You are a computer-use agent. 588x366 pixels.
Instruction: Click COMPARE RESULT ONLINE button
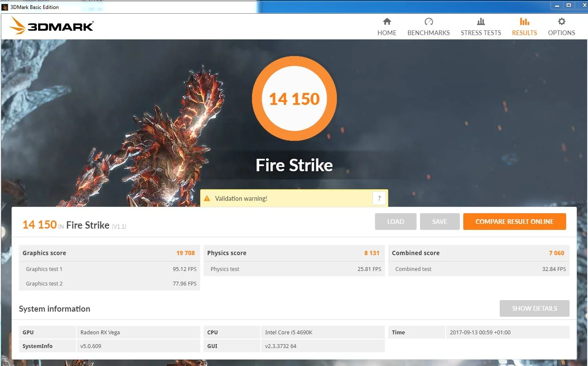(x=515, y=222)
